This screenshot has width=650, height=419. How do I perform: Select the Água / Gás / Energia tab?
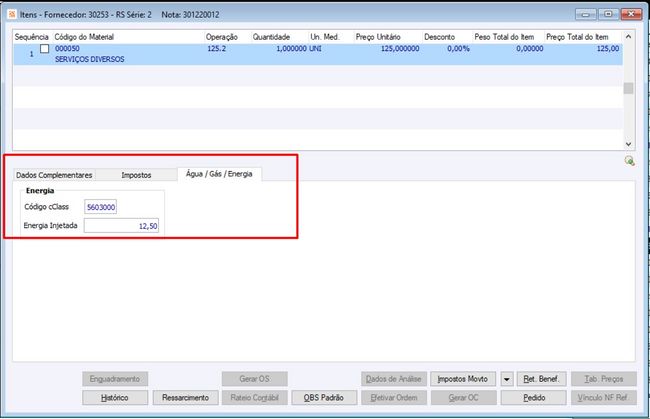tap(219, 174)
